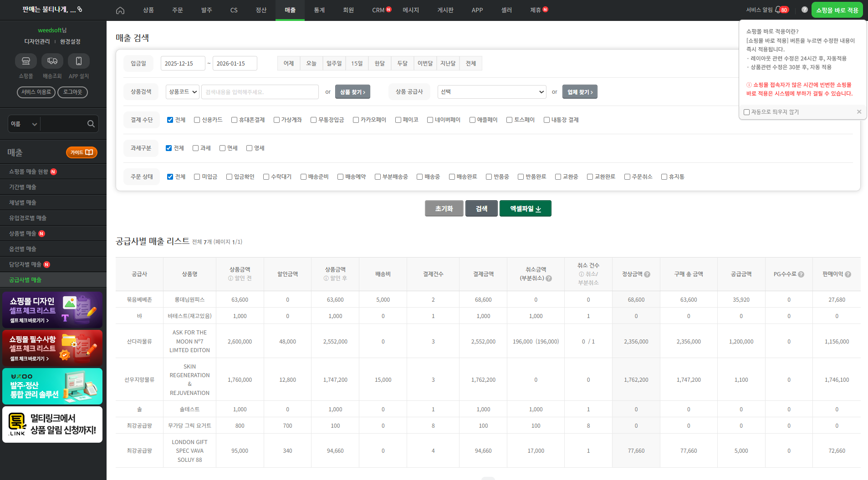Open the 멀티링크 상품 알림 신청 banner
Image resolution: width=868 pixels, height=480 pixels.
click(52, 424)
